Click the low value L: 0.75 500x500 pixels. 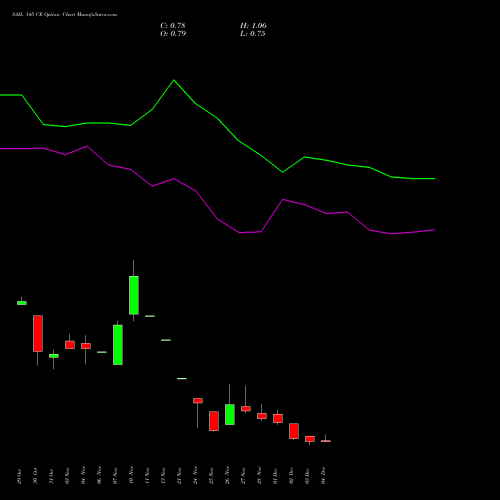point(253,34)
